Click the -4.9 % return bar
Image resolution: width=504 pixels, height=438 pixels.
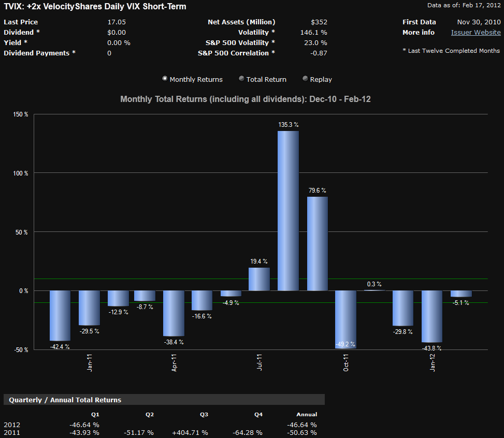click(x=231, y=294)
